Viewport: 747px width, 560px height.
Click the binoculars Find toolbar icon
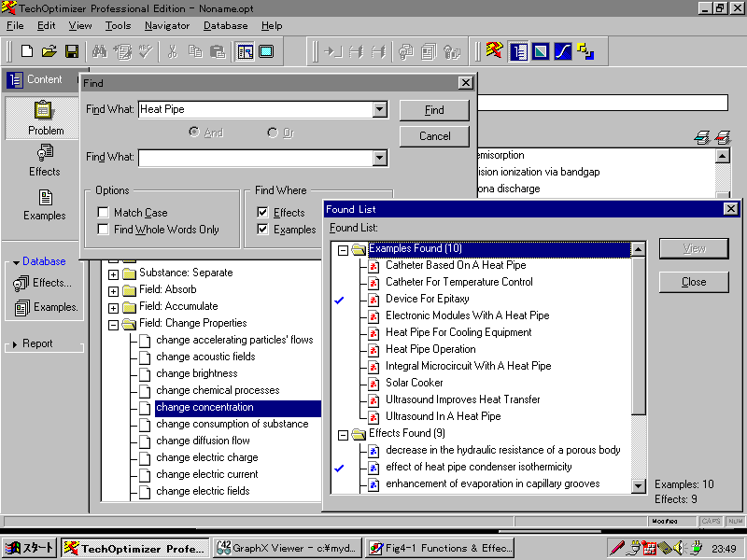click(100, 51)
